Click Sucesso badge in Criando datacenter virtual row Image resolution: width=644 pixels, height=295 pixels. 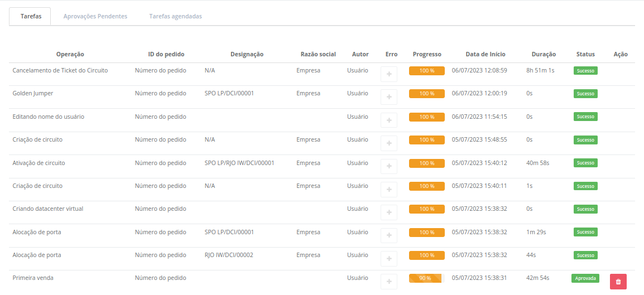(585, 209)
